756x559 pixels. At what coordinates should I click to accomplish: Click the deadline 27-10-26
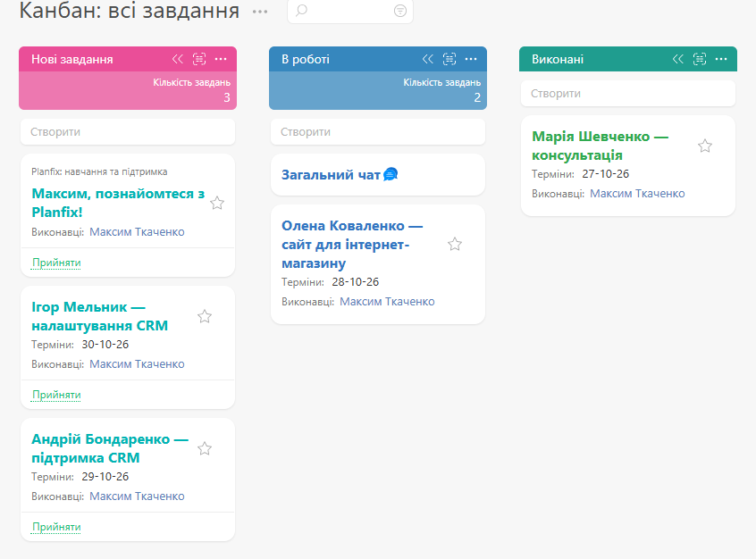pos(606,173)
